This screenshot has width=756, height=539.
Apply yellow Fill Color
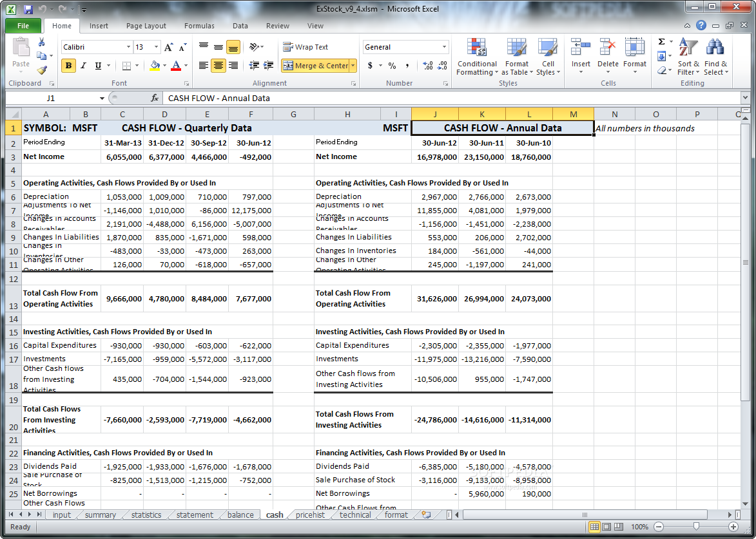click(155, 66)
